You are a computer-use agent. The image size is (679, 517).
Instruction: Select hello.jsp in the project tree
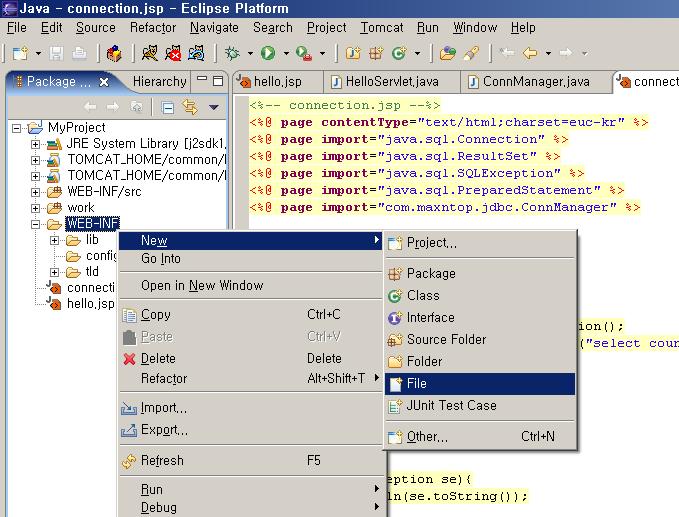[89, 303]
